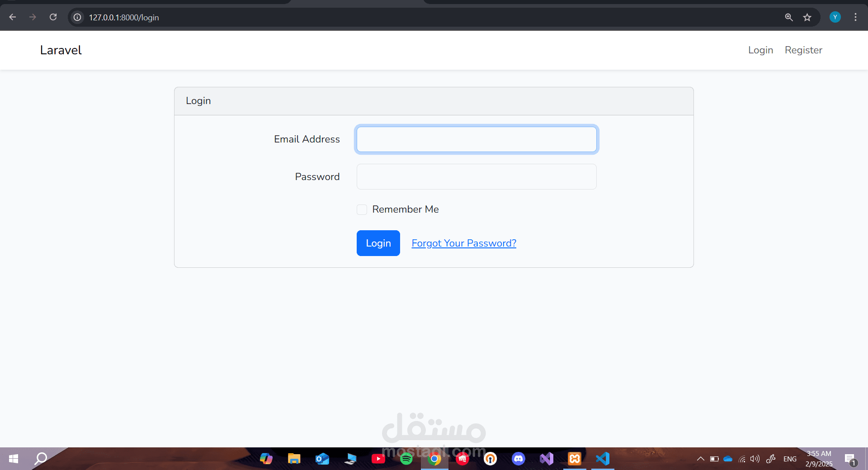Screen dimensions: 868x470
Task: Open Windows taskbar search
Action: click(x=41, y=459)
